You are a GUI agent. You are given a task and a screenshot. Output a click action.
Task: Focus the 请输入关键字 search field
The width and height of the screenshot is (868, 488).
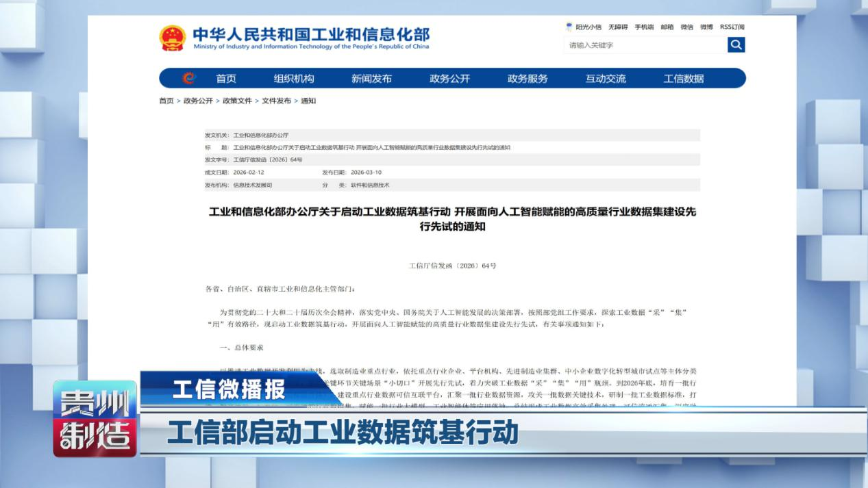click(x=645, y=45)
